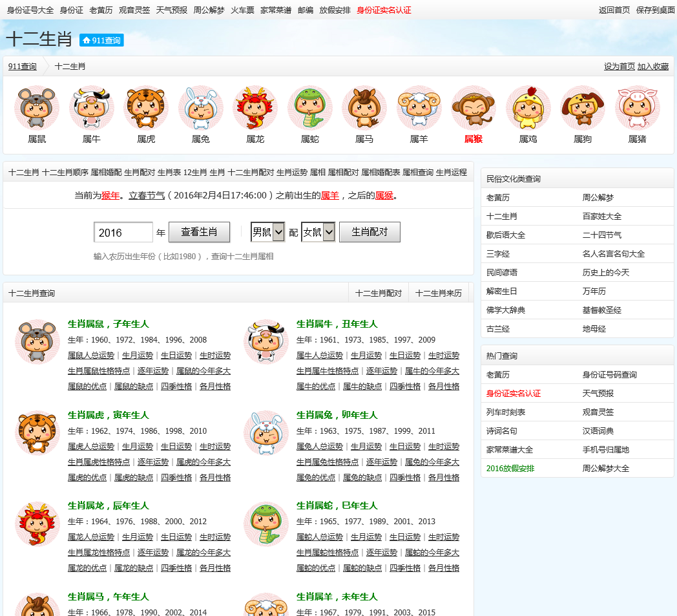Click the 属狗 dog icon in the top row
The image size is (677, 616).
click(583, 107)
